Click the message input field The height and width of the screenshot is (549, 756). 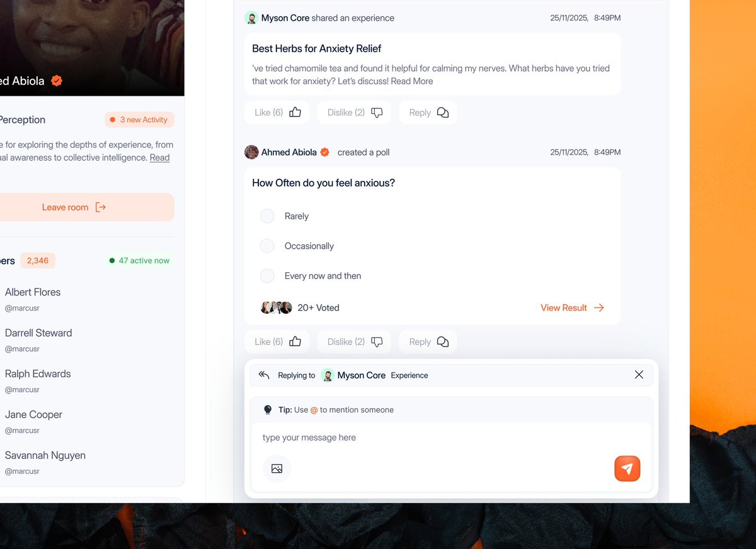(451, 438)
